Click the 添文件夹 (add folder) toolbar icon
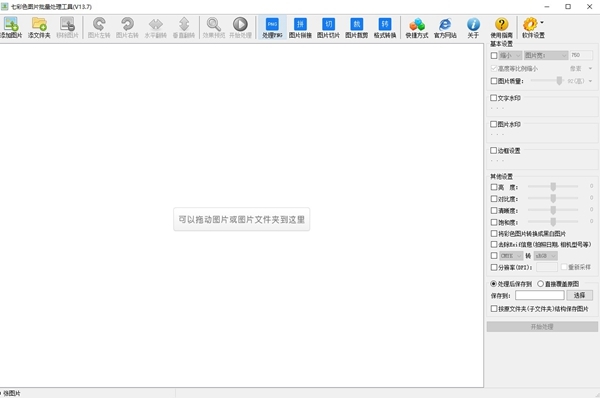 39,28
